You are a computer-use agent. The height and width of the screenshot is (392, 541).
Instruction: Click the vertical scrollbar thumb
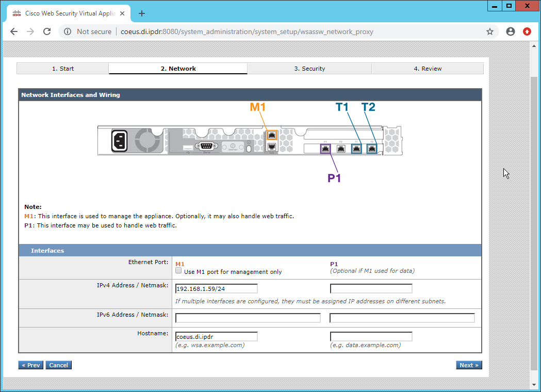[534, 224]
